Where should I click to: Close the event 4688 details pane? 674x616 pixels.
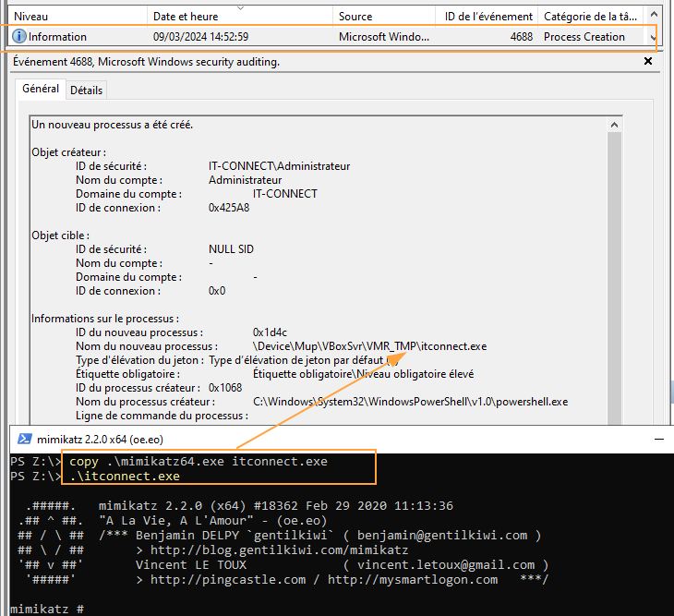point(647,61)
